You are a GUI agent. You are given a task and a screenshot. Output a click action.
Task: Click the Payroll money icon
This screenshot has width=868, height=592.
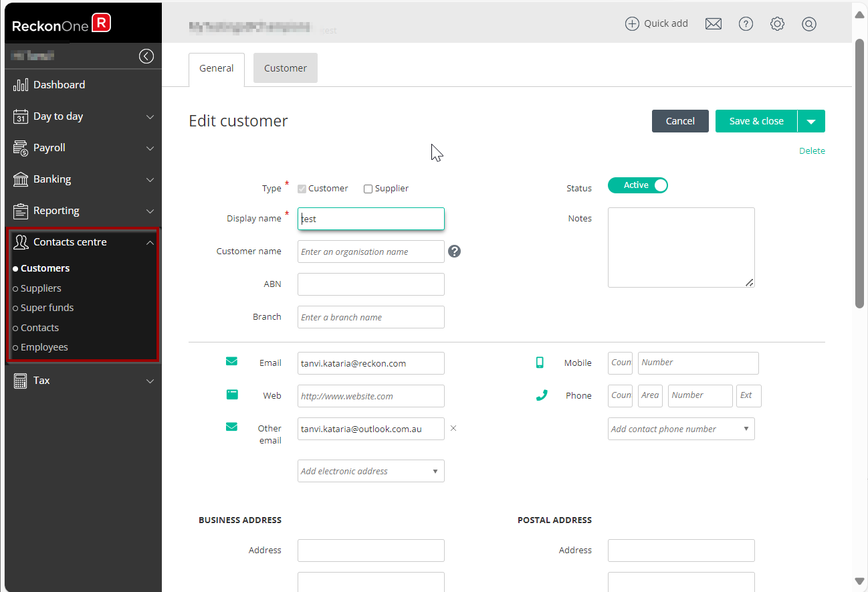(21, 148)
